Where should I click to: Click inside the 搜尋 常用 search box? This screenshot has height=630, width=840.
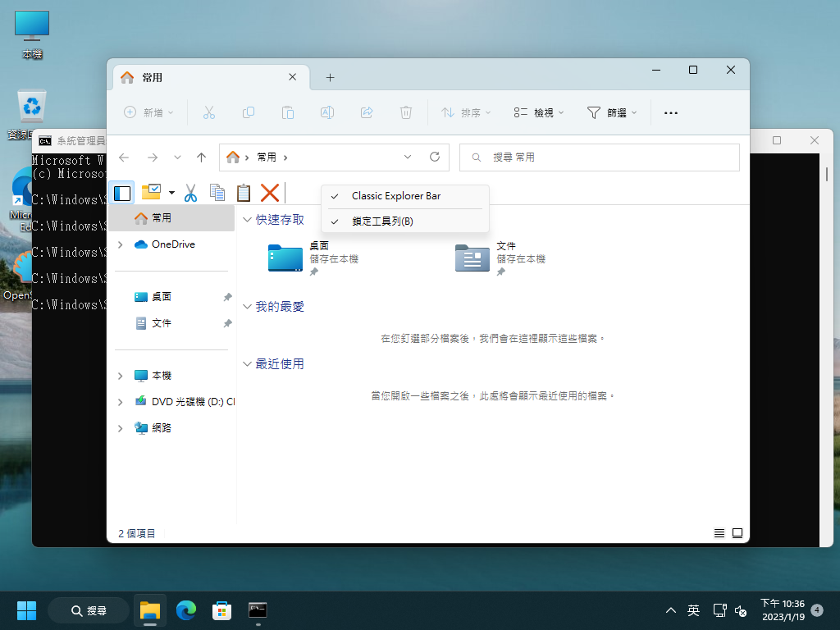pos(599,157)
